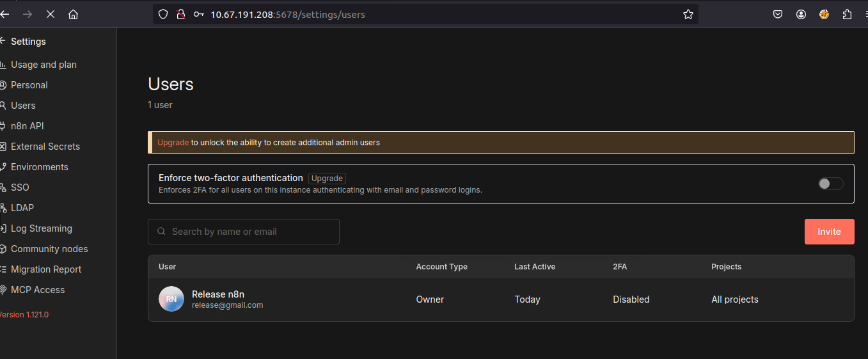Open Personal settings page

pyautogui.click(x=29, y=85)
